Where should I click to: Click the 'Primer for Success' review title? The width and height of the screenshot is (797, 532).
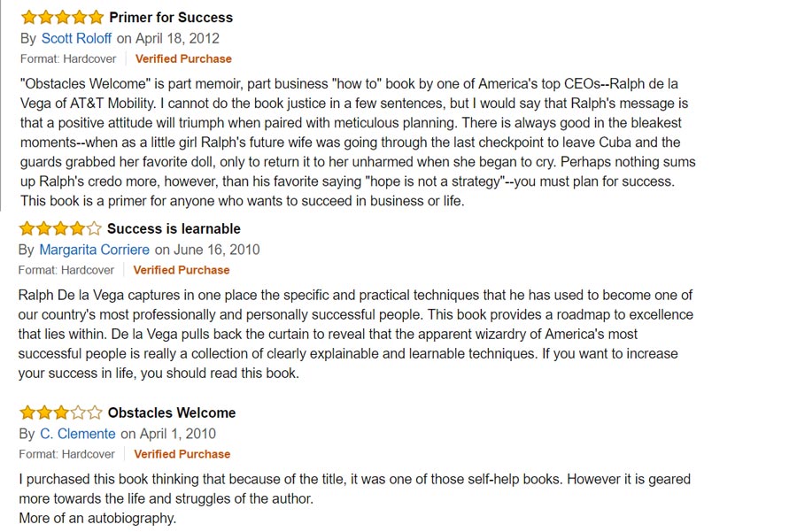pyautogui.click(x=171, y=18)
